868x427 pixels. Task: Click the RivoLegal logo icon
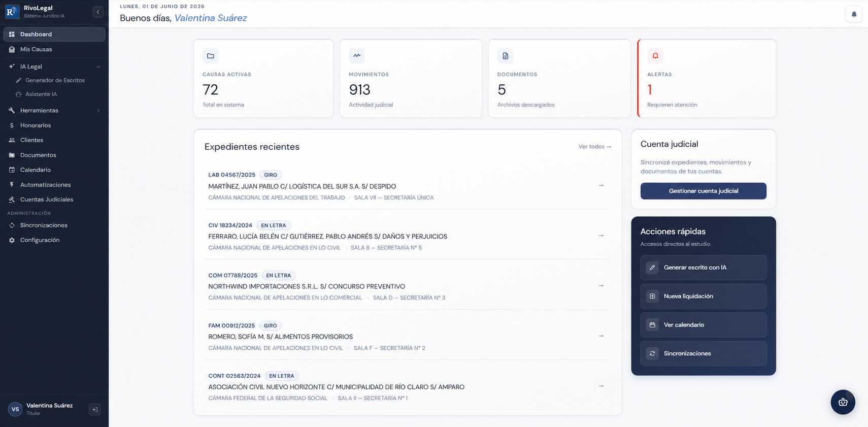click(x=12, y=11)
